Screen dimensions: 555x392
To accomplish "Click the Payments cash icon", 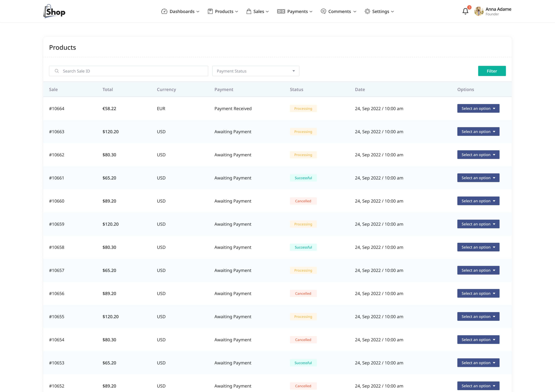I will pos(281,11).
